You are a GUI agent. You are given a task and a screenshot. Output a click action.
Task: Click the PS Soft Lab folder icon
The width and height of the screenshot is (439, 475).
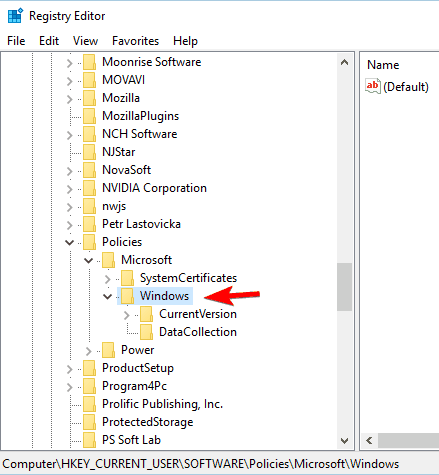(89, 440)
